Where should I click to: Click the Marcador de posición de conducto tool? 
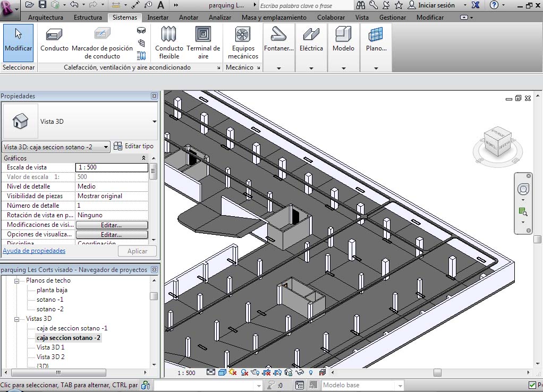click(103, 42)
